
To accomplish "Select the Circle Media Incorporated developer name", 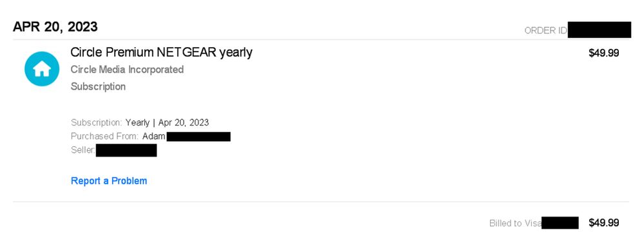I will (x=127, y=70).
